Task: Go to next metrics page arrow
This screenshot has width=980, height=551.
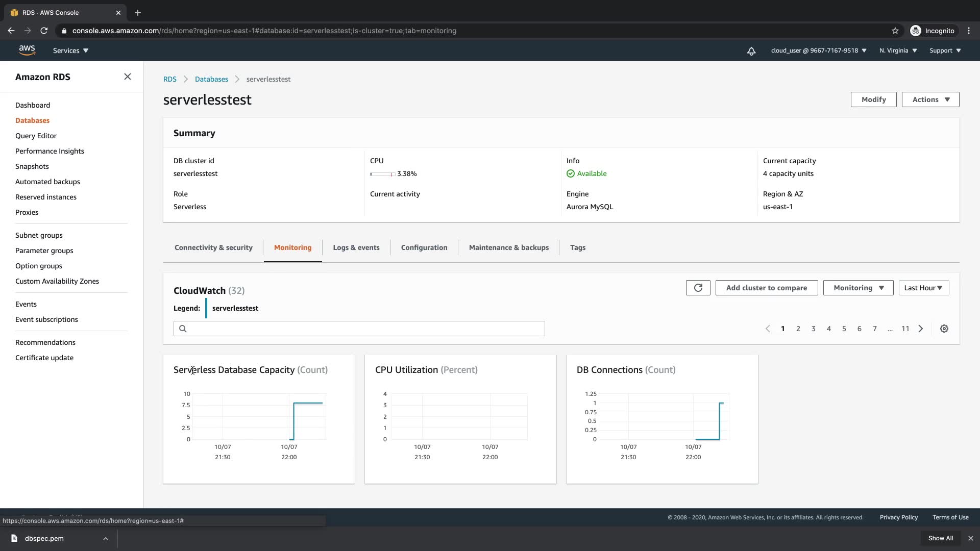Action: [x=921, y=329]
